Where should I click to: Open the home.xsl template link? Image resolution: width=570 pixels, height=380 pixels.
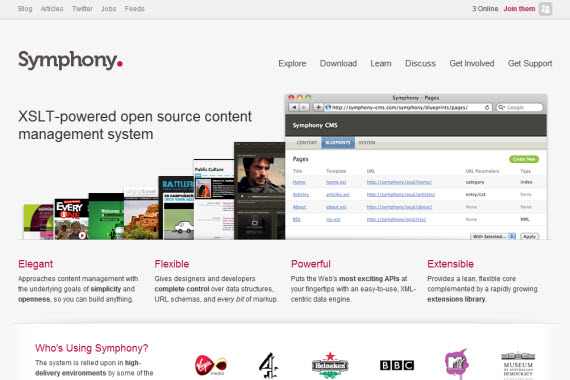coord(336,182)
